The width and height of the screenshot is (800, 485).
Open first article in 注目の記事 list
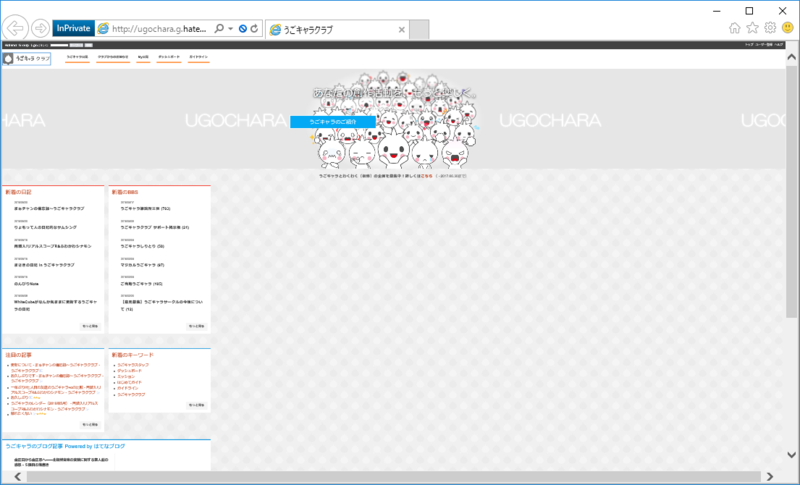[55, 368]
